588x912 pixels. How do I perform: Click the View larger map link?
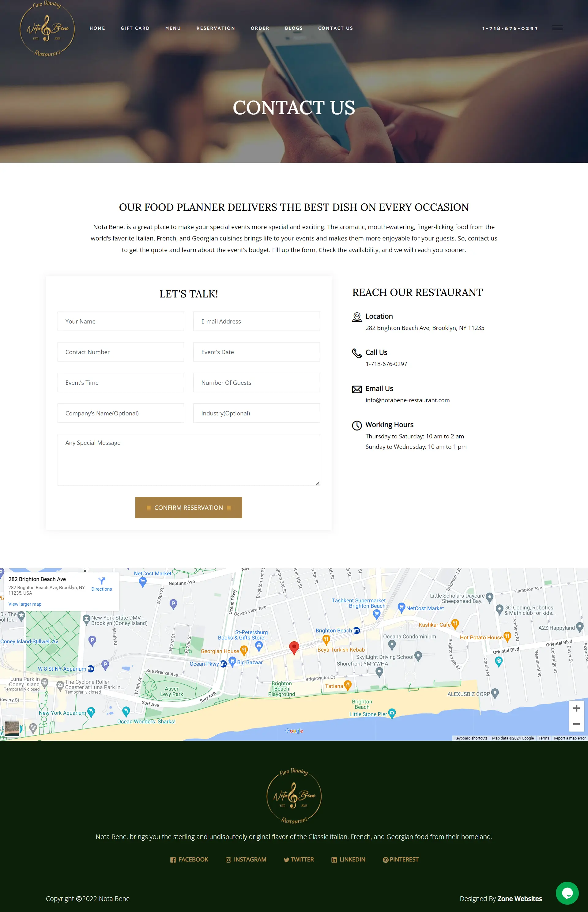[25, 604]
